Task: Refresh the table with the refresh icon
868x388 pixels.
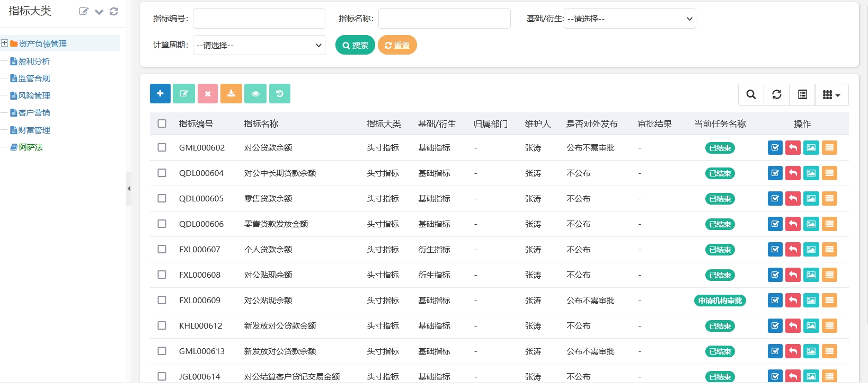Action: pyautogui.click(x=776, y=95)
